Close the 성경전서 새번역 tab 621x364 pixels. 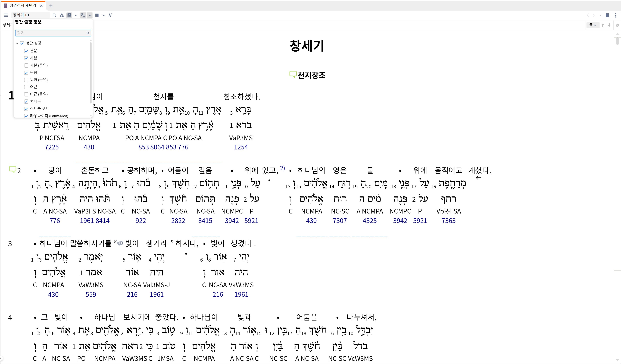[41, 6]
